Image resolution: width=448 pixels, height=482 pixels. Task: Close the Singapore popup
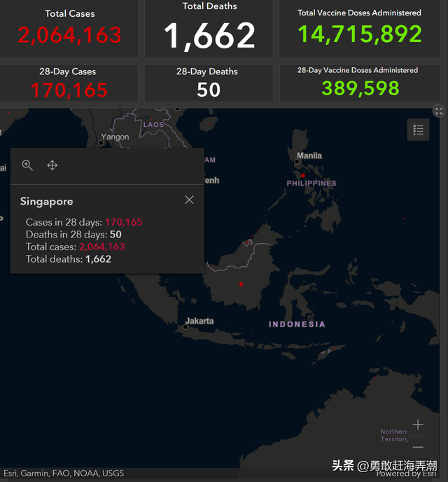(189, 200)
